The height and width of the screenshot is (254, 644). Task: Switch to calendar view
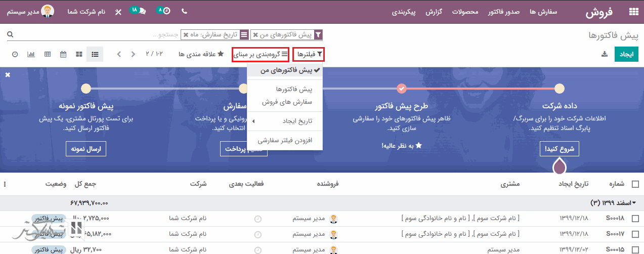63,54
